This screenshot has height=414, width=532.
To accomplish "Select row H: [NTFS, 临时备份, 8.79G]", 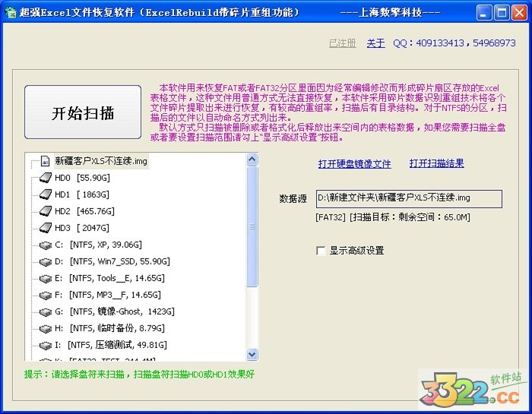I will (x=109, y=328).
